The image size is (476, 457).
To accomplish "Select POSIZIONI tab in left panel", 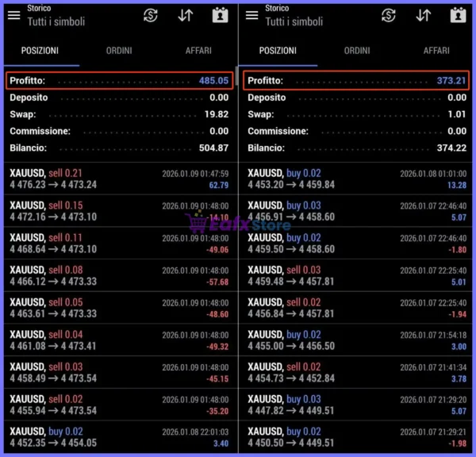I will pos(40,51).
